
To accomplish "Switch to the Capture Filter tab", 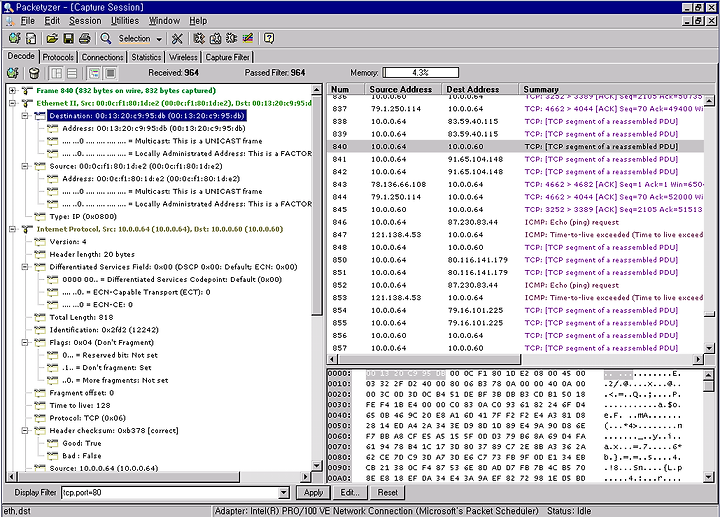I will click(x=227, y=57).
